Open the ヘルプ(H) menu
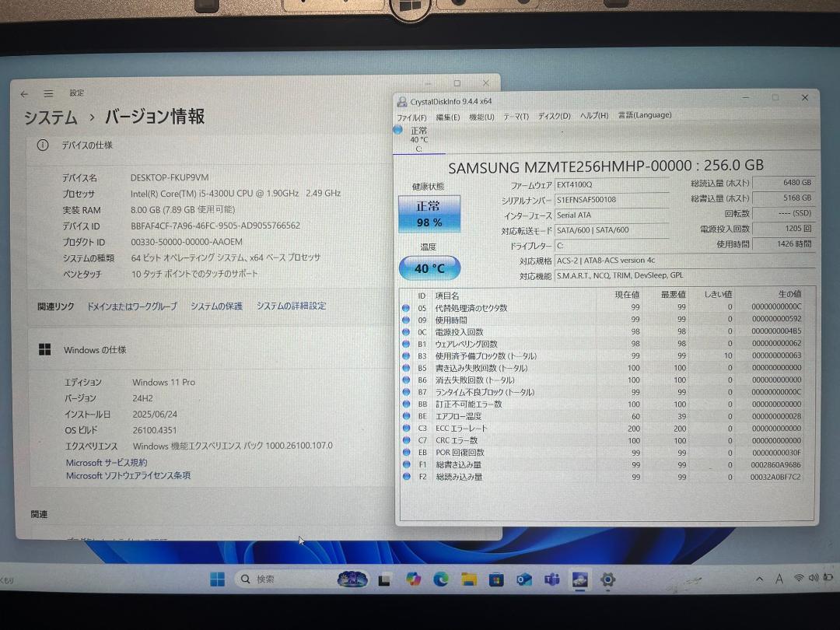 coord(594,115)
